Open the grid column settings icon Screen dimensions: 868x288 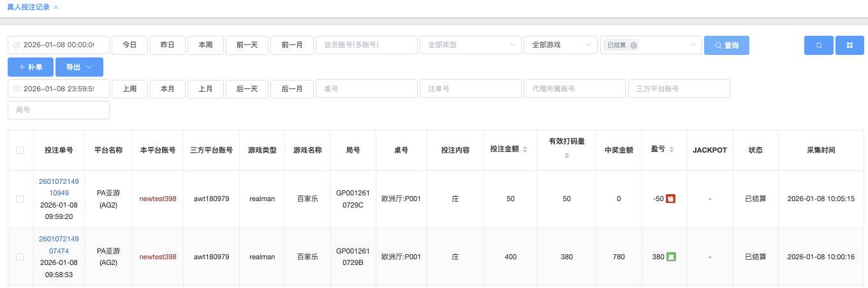(x=850, y=45)
